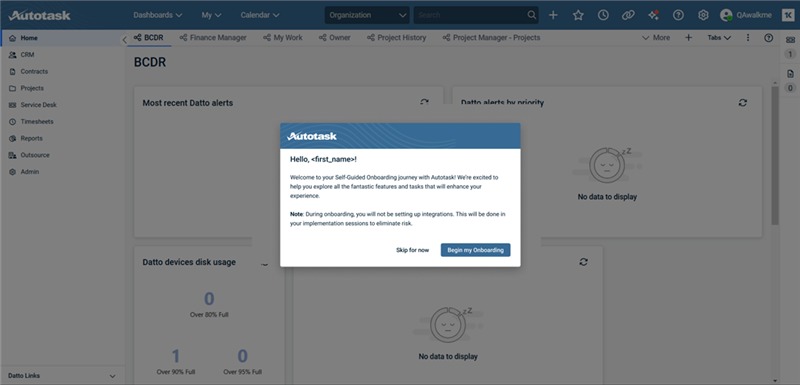This screenshot has height=385, width=800.
Task: Open Outsource in the sidebar
Action: tap(62, 155)
